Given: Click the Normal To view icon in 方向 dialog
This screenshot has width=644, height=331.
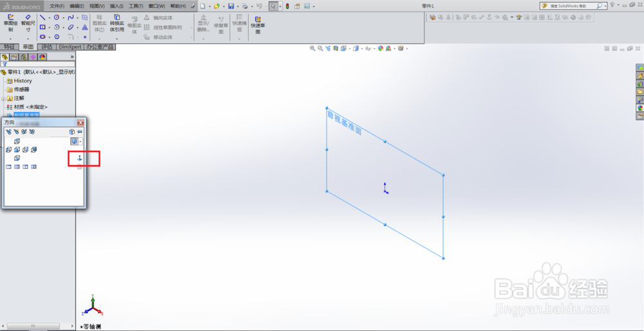Looking at the screenshot, I should 80,158.
